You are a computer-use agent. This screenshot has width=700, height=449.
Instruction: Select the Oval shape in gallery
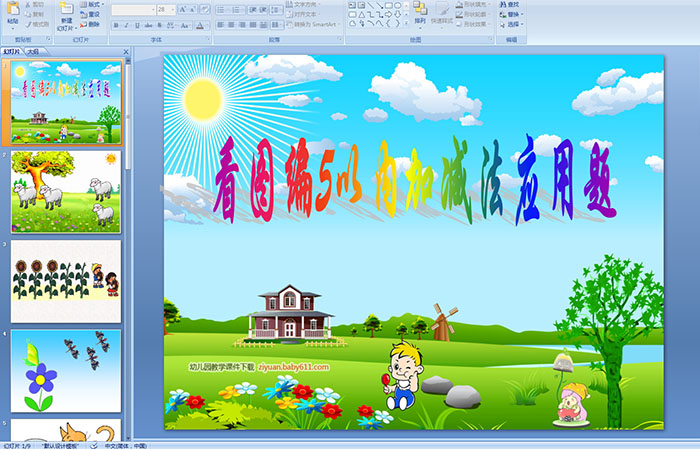pos(397,5)
